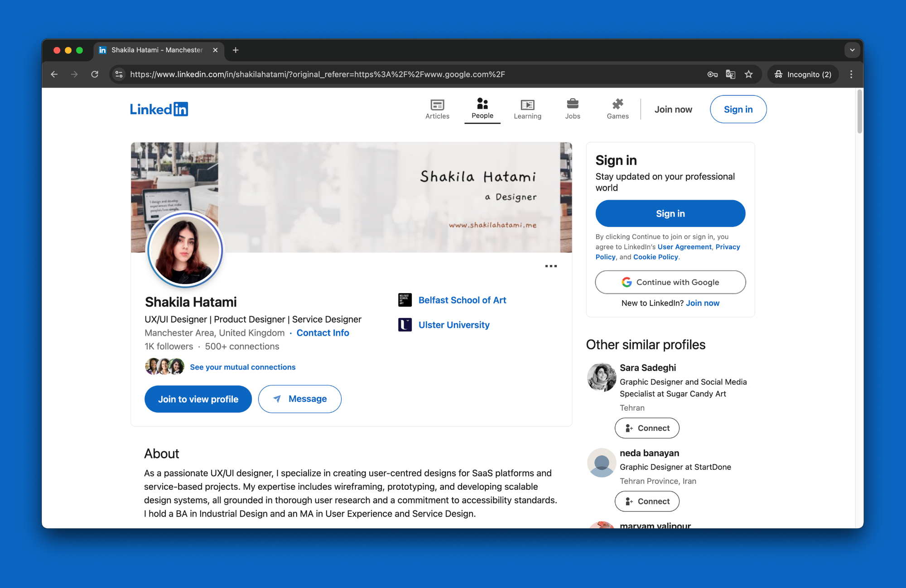The height and width of the screenshot is (588, 906).
Task: Expand the tab search dropdown
Action: tap(852, 50)
